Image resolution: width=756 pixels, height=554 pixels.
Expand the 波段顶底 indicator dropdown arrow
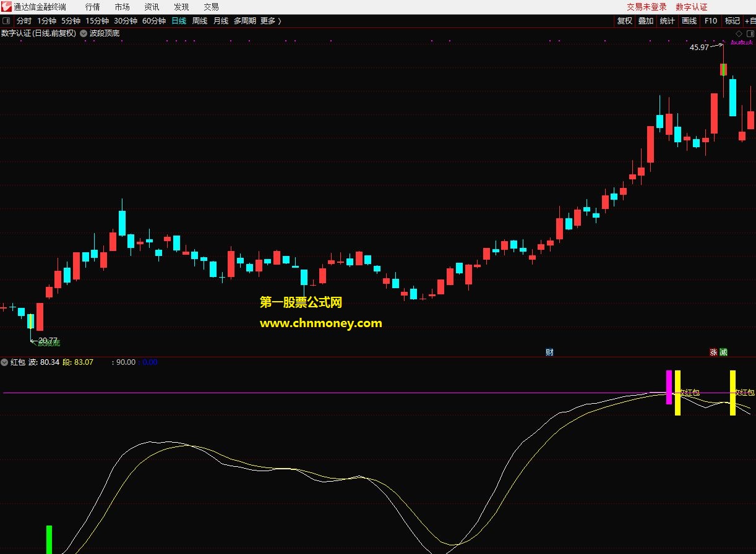coord(84,33)
